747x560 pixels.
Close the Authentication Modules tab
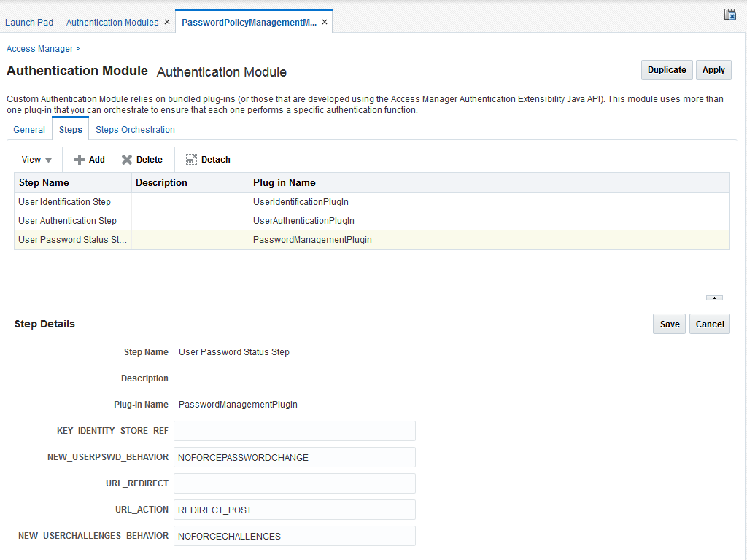[x=167, y=22]
